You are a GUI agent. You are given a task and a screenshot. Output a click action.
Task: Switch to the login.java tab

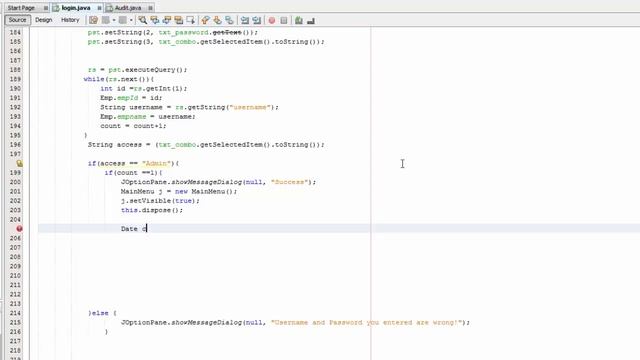tap(76, 8)
